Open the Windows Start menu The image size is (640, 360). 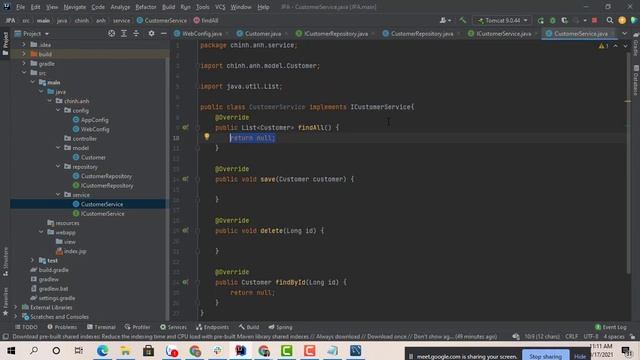tap(11, 351)
